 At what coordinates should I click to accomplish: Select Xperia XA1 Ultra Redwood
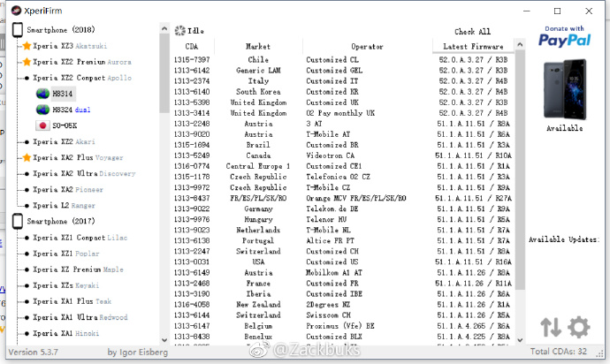coord(80,317)
